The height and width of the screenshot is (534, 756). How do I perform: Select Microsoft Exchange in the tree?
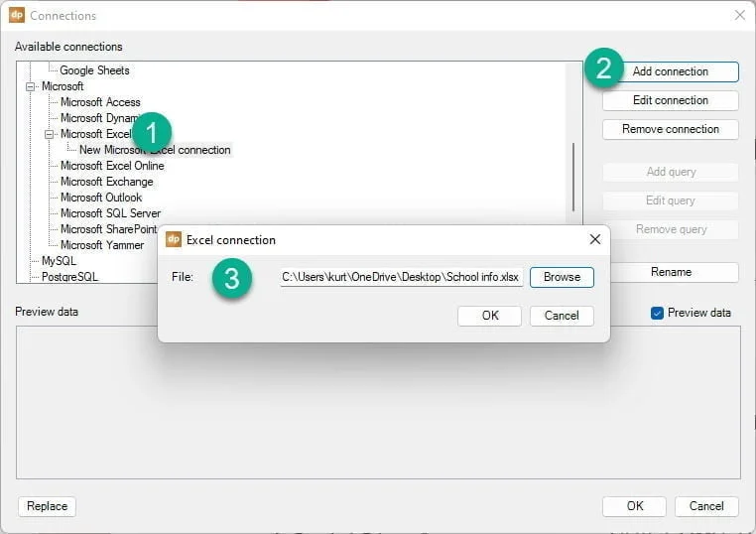(x=107, y=182)
